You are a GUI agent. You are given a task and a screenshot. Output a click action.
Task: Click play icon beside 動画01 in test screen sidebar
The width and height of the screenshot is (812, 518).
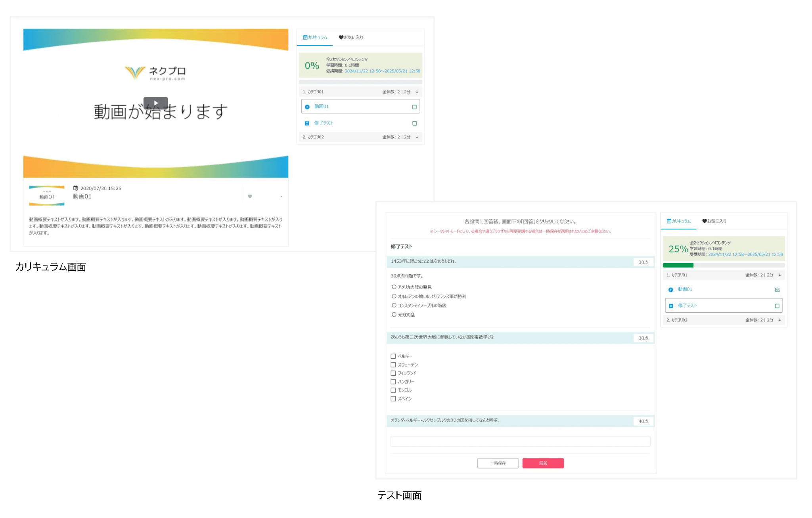pyautogui.click(x=671, y=290)
